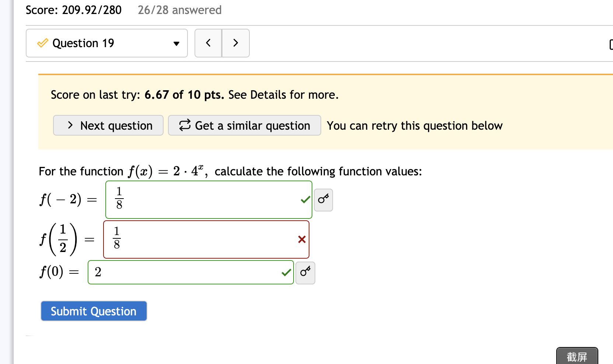Open the answer preview key icon beside f(-2)
The width and height of the screenshot is (613, 364).
point(323,200)
